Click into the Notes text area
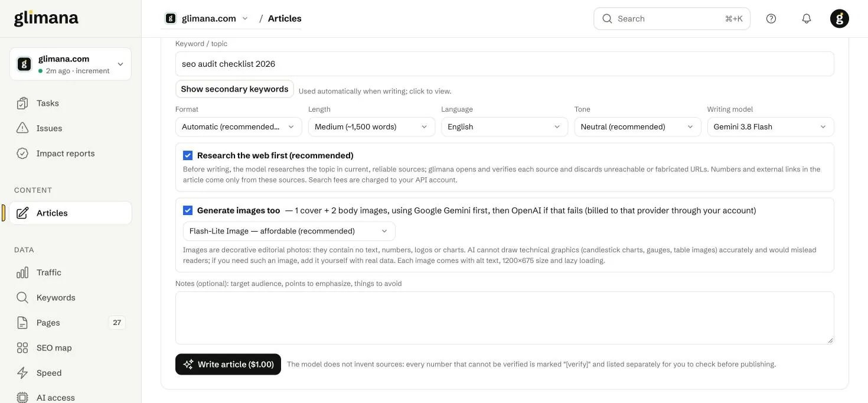The image size is (868, 403). pyautogui.click(x=504, y=318)
